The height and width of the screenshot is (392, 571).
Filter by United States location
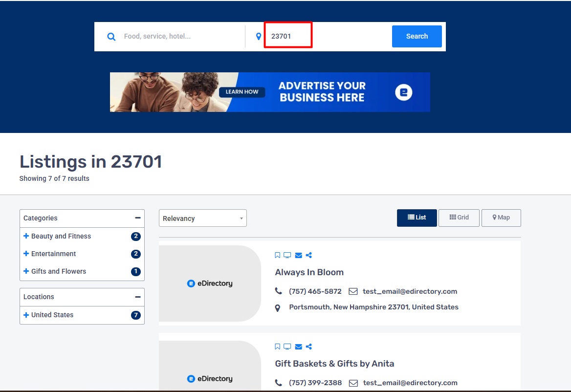[52, 315]
